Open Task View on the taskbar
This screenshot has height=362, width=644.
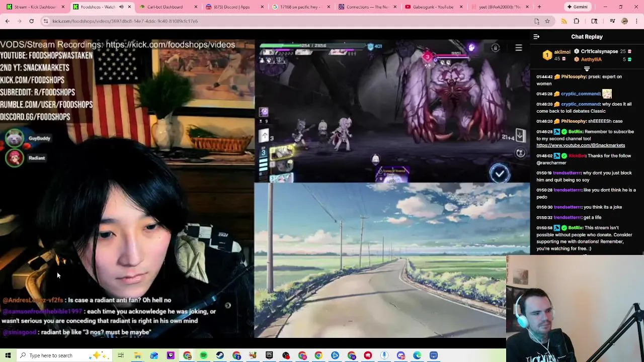coord(121,355)
